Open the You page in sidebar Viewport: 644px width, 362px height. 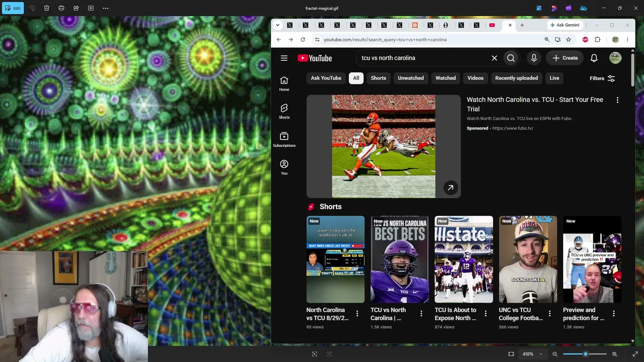coord(284,167)
